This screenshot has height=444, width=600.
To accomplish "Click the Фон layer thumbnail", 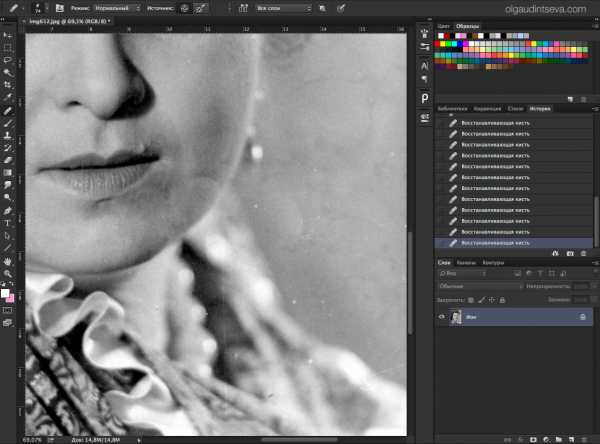I will click(456, 317).
